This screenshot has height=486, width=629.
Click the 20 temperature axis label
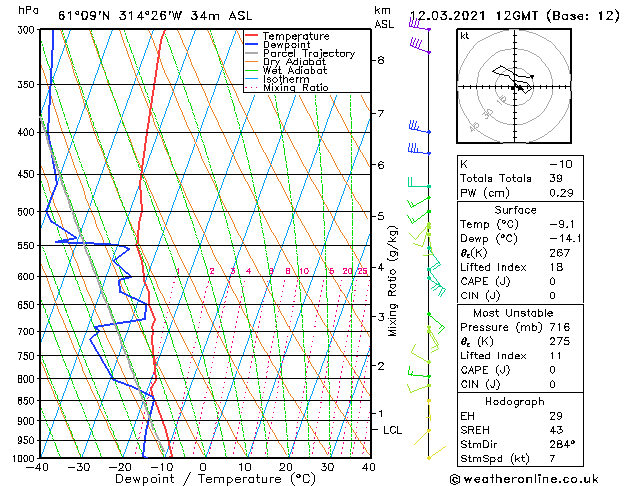[286, 468]
